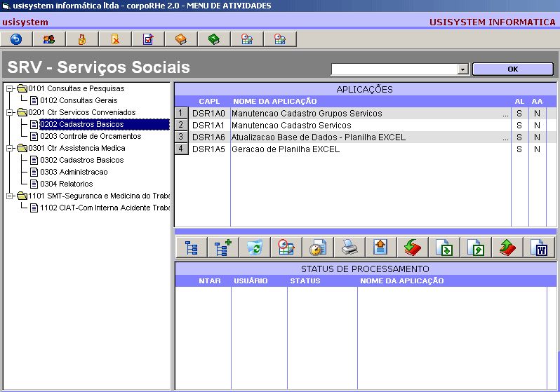The width and height of the screenshot is (560, 392).
Task: Click the page with green up arrow icon
Action: pyautogui.click(x=476, y=247)
